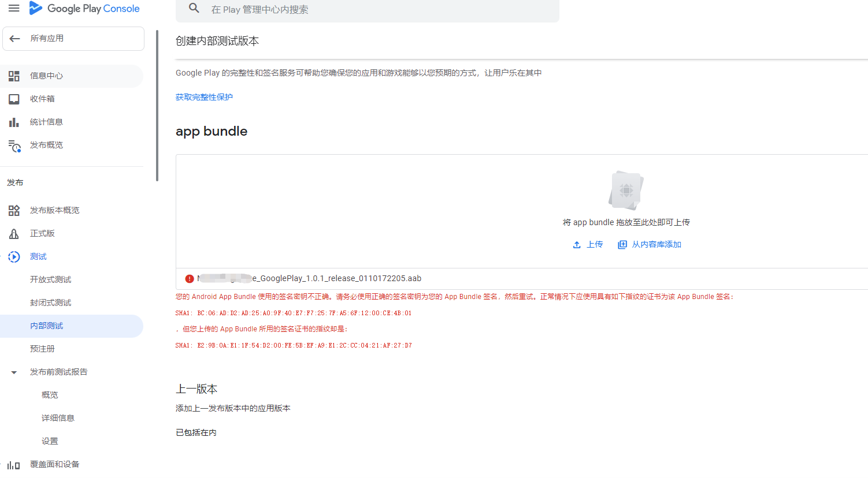Image resolution: width=868 pixels, height=478 pixels.
Task: Click the 发布 section label
Action: (x=15, y=182)
